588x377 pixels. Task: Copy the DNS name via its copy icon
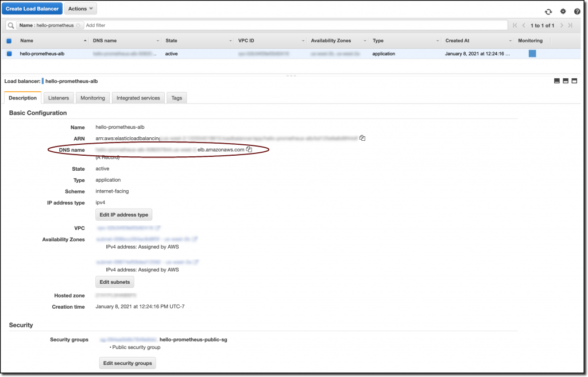(x=249, y=148)
